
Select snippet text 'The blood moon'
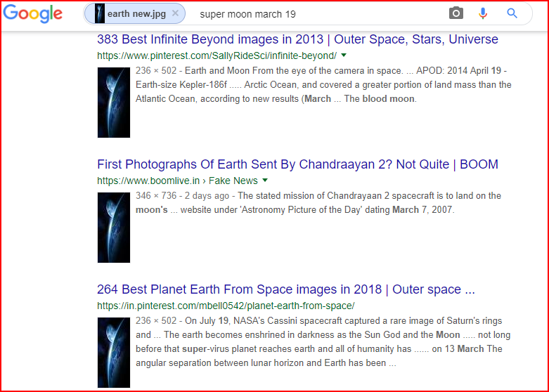click(380, 99)
